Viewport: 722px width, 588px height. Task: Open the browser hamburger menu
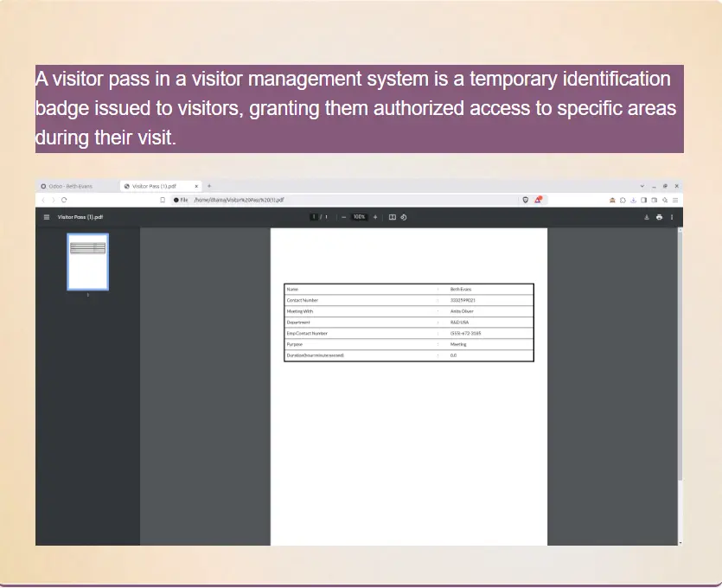pos(675,200)
